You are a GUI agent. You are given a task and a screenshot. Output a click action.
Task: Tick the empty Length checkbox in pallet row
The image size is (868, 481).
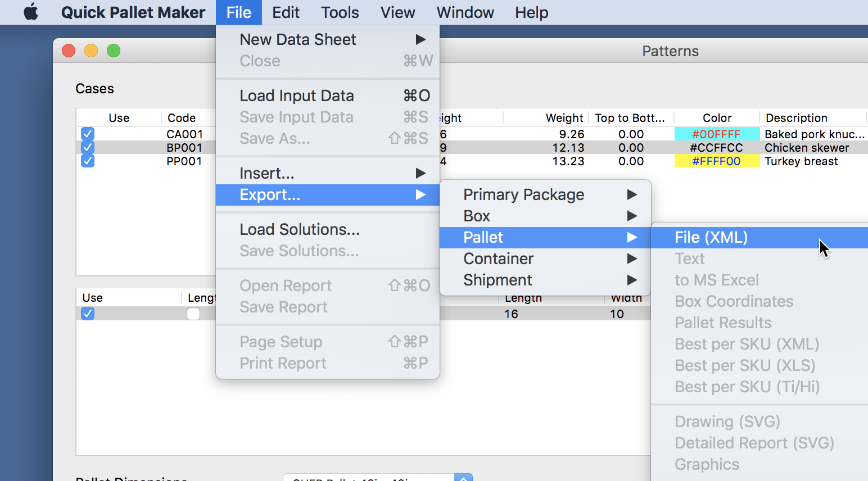(x=193, y=314)
